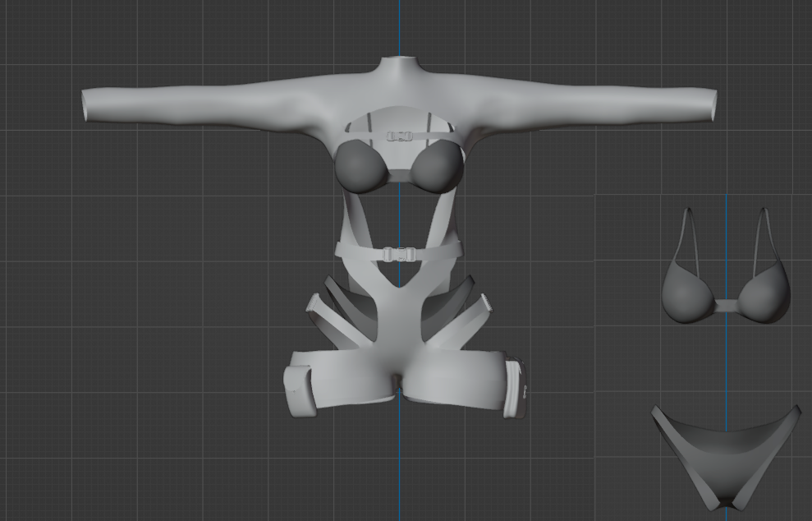Select the screen-left bra cup on the torso
The image size is (812, 521).
[x=361, y=166]
